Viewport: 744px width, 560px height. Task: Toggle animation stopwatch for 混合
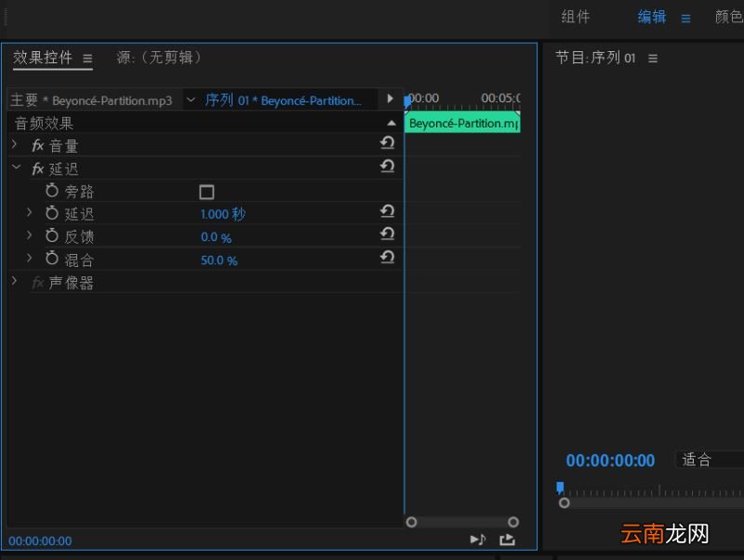52,259
